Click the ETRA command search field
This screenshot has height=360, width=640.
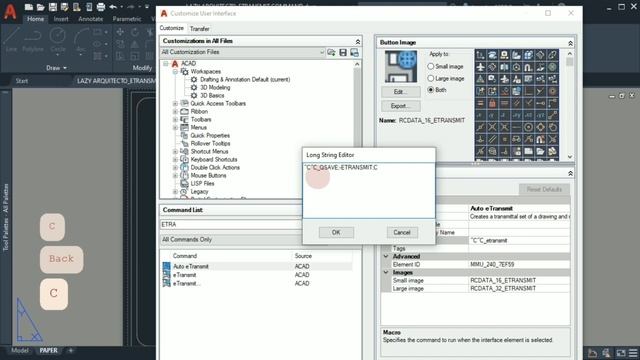231,224
